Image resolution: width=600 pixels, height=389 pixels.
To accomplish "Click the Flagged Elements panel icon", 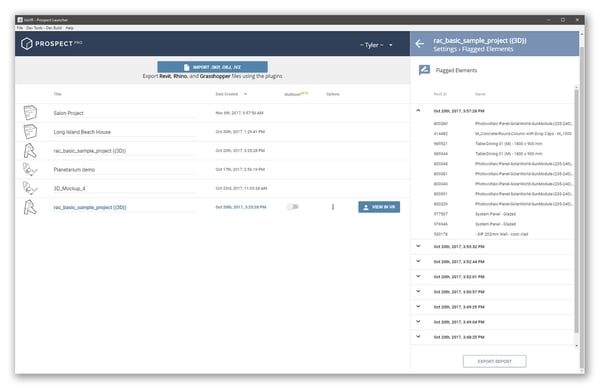I will (x=424, y=70).
